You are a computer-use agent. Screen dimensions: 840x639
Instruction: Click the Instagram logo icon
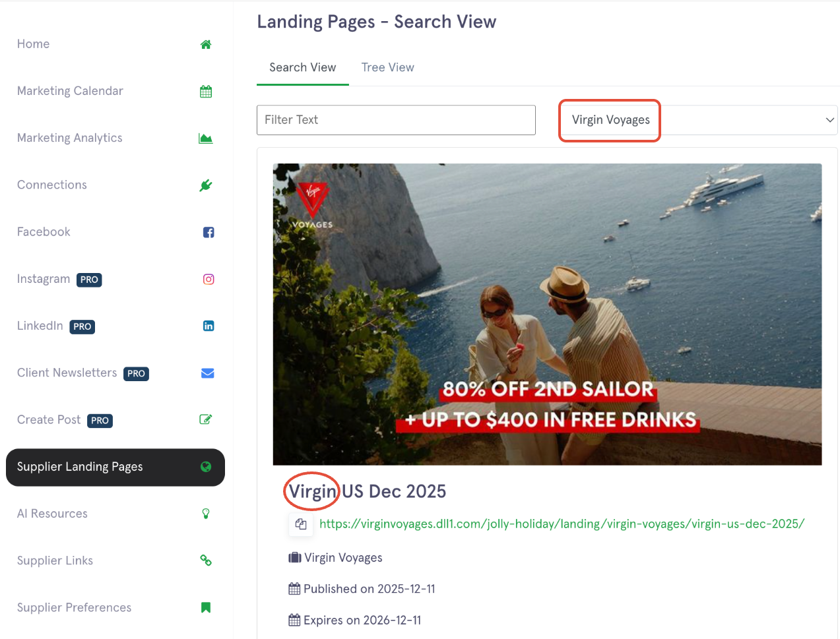(x=209, y=279)
